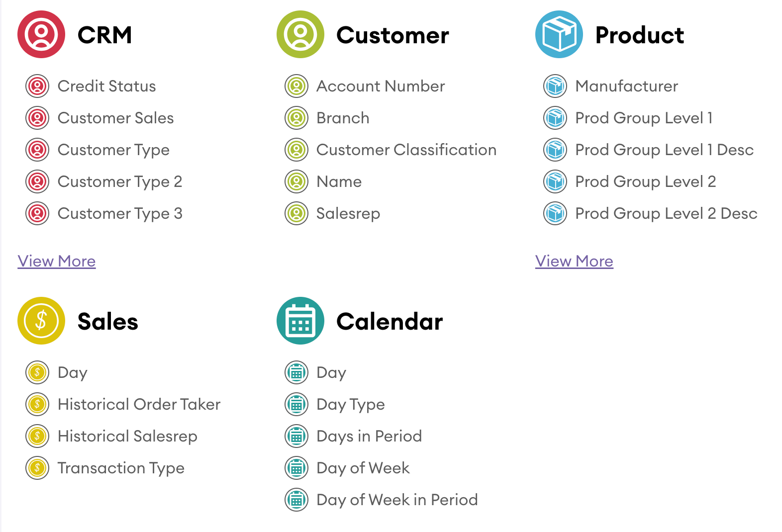The width and height of the screenshot is (782, 532).
Task: Open the Customer Classification item
Action: (406, 150)
